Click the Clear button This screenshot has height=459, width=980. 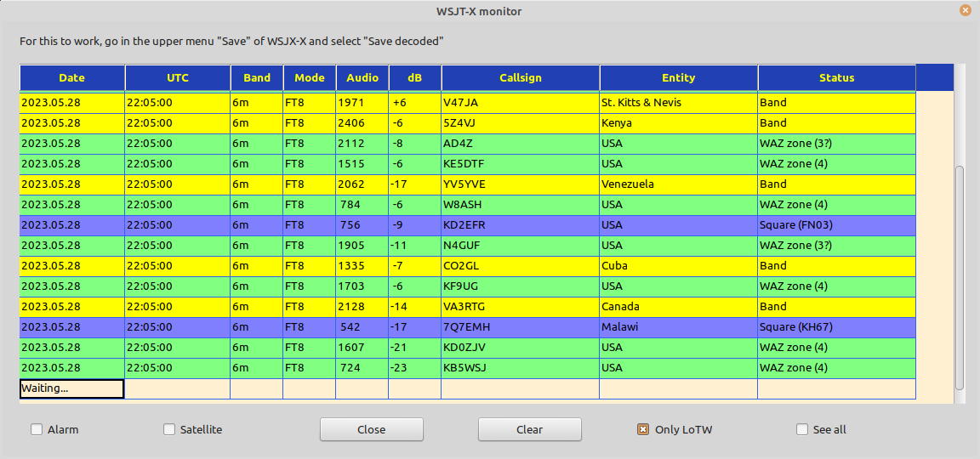pyautogui.click(x=529, y=429)
